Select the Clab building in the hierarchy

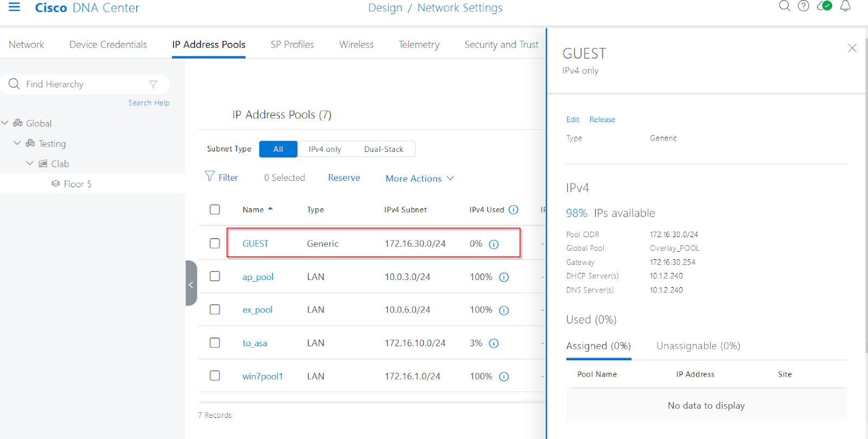(x=60, y=163)
